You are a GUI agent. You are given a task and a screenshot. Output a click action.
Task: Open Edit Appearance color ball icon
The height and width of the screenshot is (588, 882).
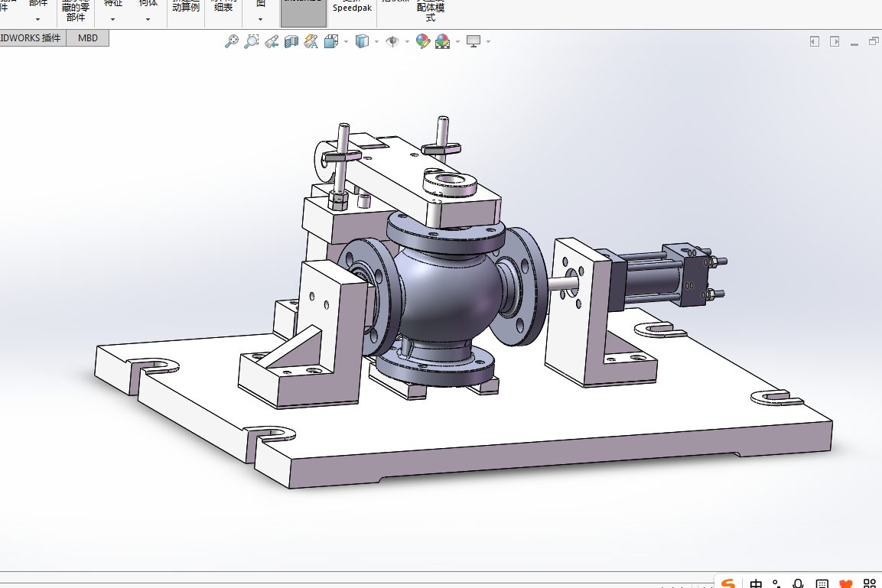point(423,41)
